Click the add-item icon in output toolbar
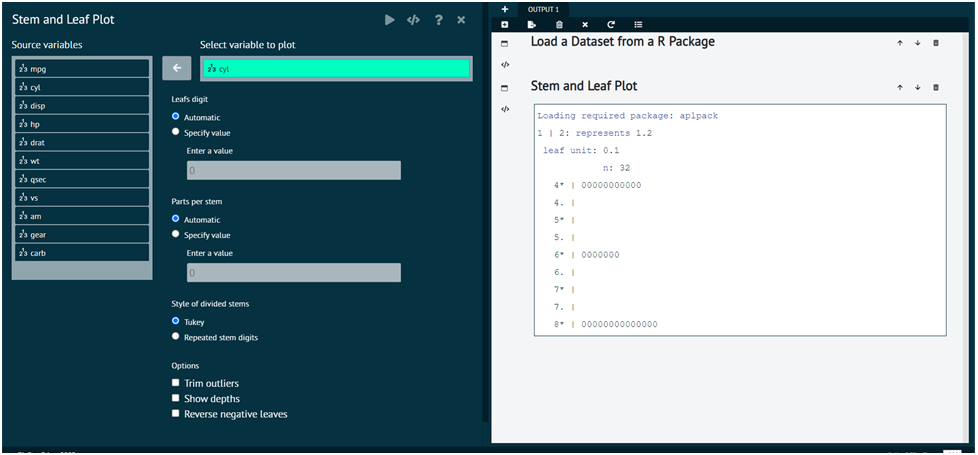This screenshot has height=455, width=978. (505, 25)
